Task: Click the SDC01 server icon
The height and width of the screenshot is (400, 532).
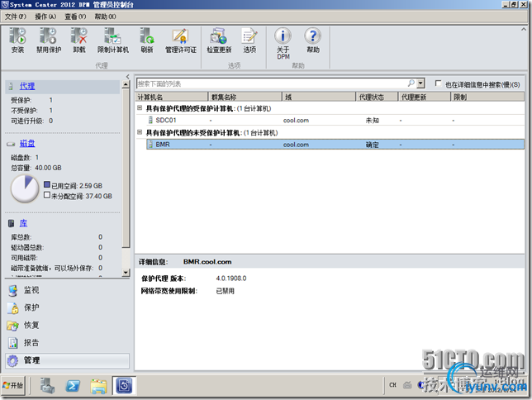Action: [150, 120]
